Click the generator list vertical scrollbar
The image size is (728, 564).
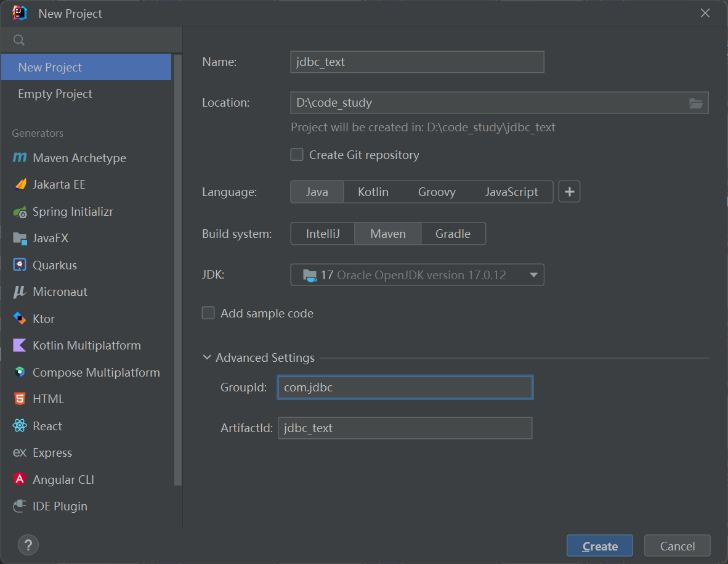coord(178,269)
